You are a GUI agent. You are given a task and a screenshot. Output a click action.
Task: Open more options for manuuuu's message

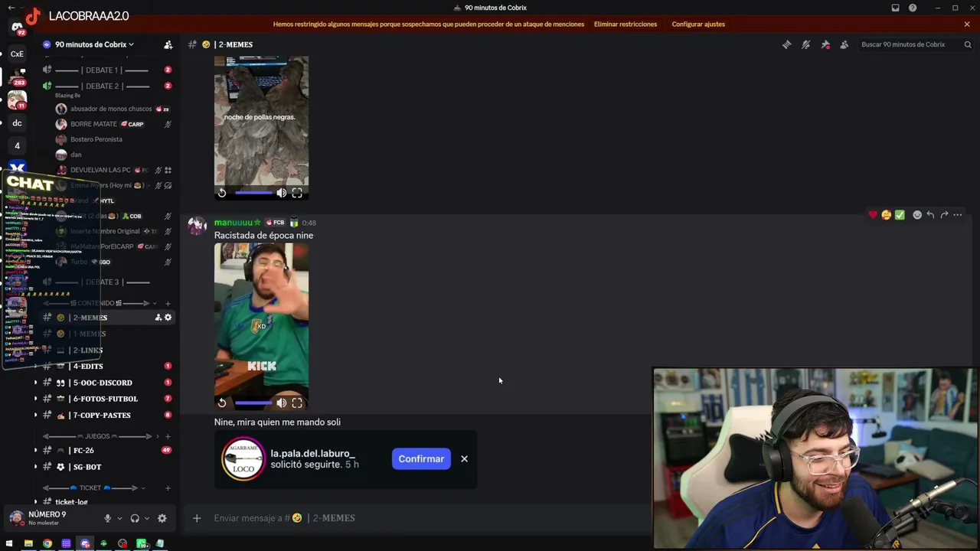pyautogui.click(x=958, y=215)
